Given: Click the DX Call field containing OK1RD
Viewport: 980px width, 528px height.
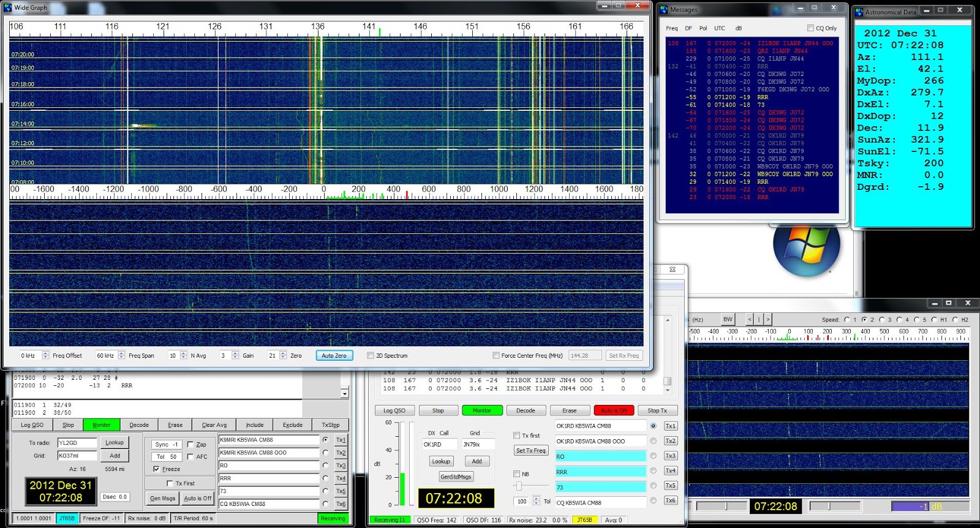Looking at the screenshot, I should [x=439, y=445].
